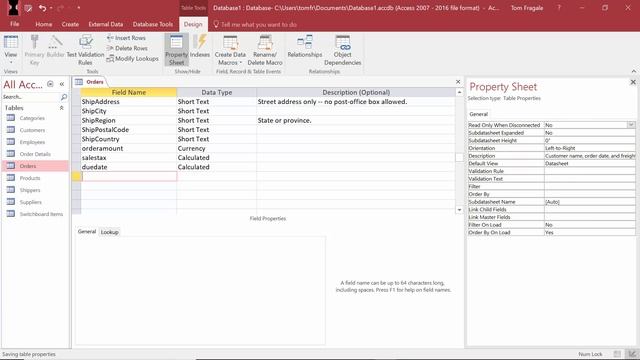640x360 pixels.
Task: Select the ShipCity row selector
Action: click(x=76, y=111)
